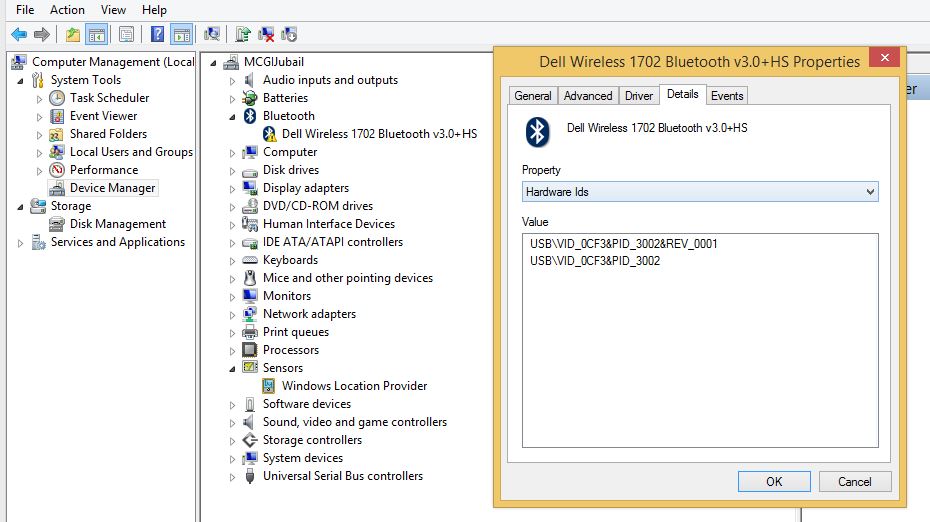Expand the Display adapters arrow
Viewport: 930px width, 522px height.
tap(232, 189)
